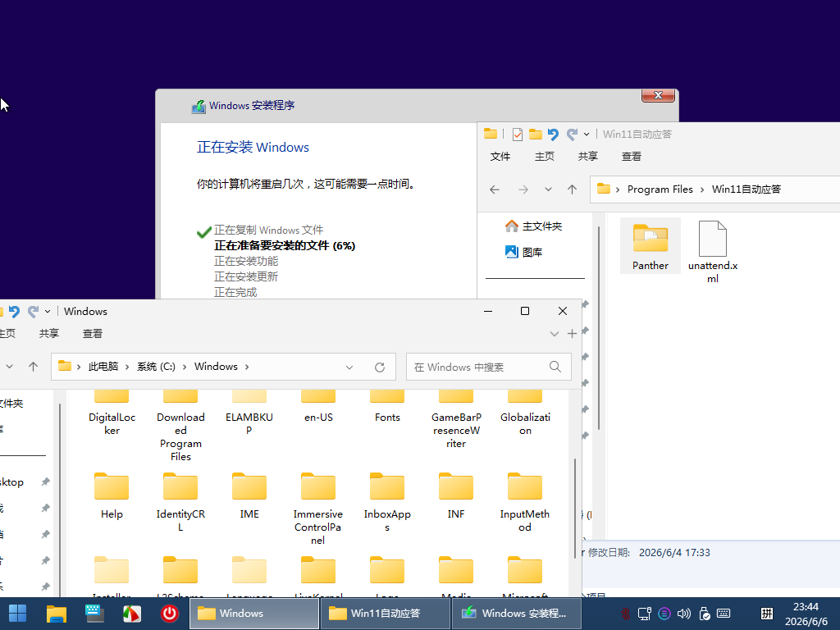
Task: Open 共享 tab in Win11自动应答 window
Action: [x=587, y=157]
